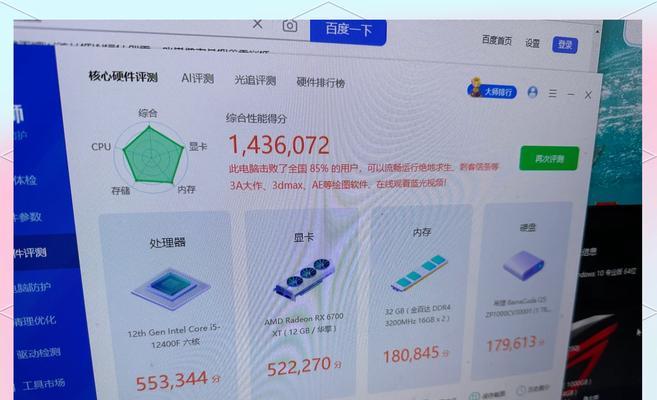Open the hamburger menu in the title bar

click(553, 93)
